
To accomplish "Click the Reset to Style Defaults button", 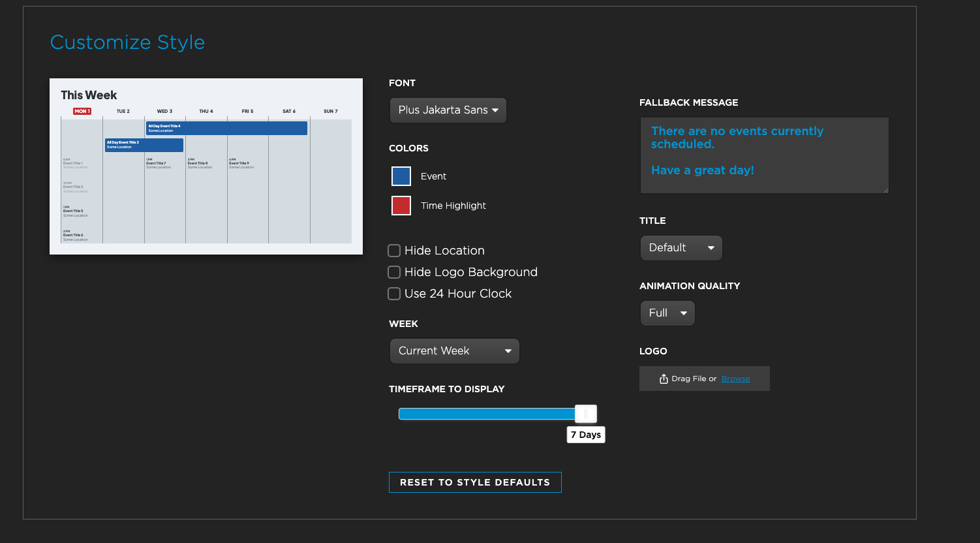I will (x=475, y=482).
